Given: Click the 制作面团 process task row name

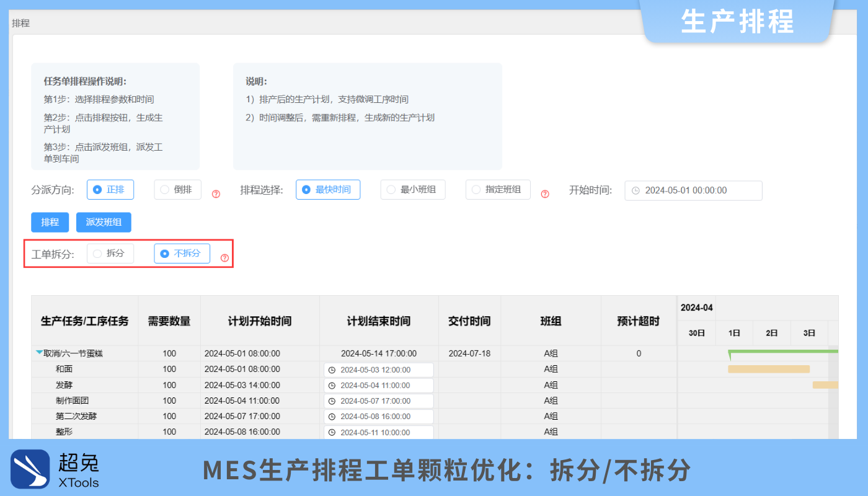Looking at the screenshot, I should point(73,401).
